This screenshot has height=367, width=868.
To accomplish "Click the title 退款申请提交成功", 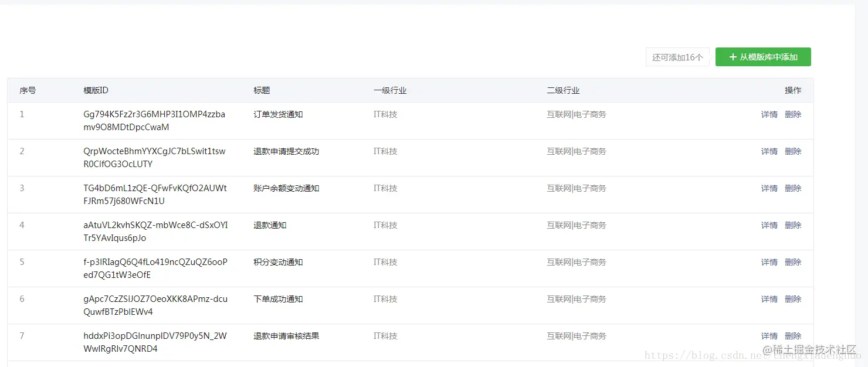I will point(286,151).
